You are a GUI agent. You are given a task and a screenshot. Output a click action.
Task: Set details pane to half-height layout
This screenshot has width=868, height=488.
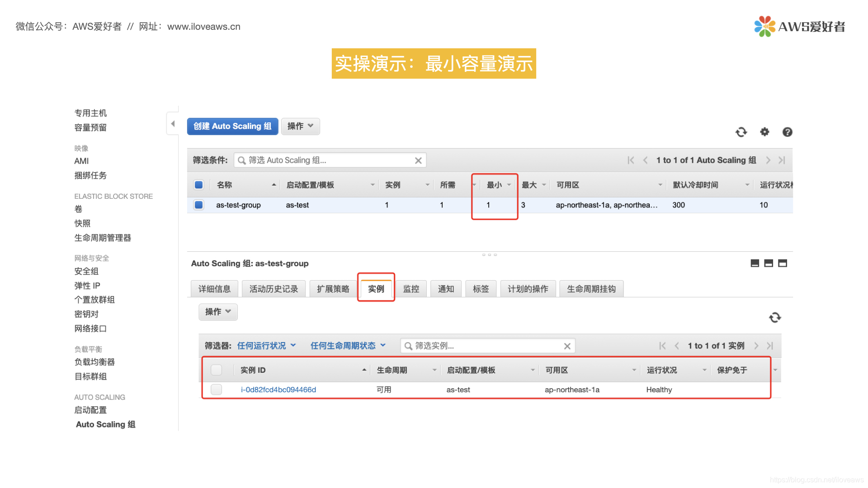pos(769,263)
